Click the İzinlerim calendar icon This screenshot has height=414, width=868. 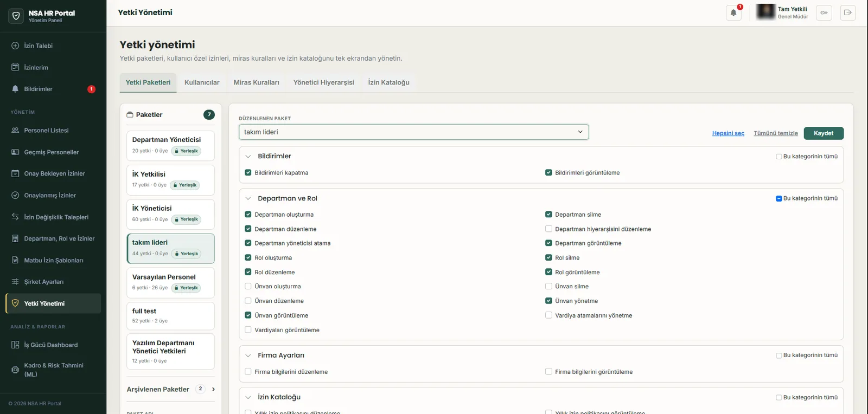(x=15, y=67)
